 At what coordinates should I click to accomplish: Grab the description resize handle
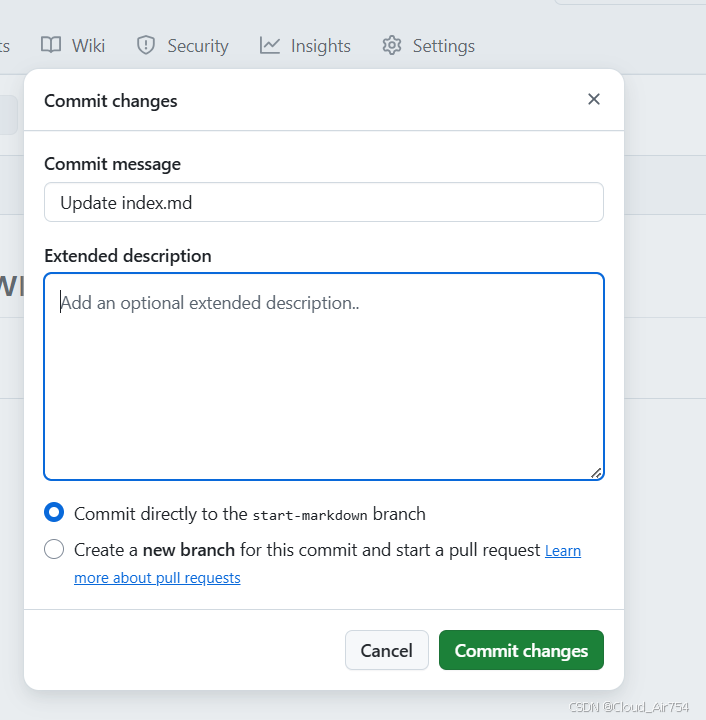[596, 472]
